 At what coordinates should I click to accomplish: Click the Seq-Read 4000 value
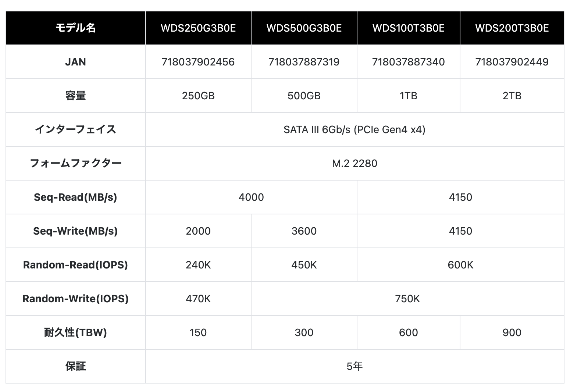(x=251, y=197)
